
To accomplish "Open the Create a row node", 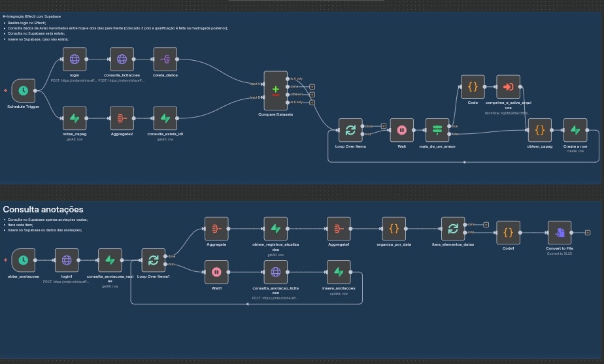I will [575, 130].
